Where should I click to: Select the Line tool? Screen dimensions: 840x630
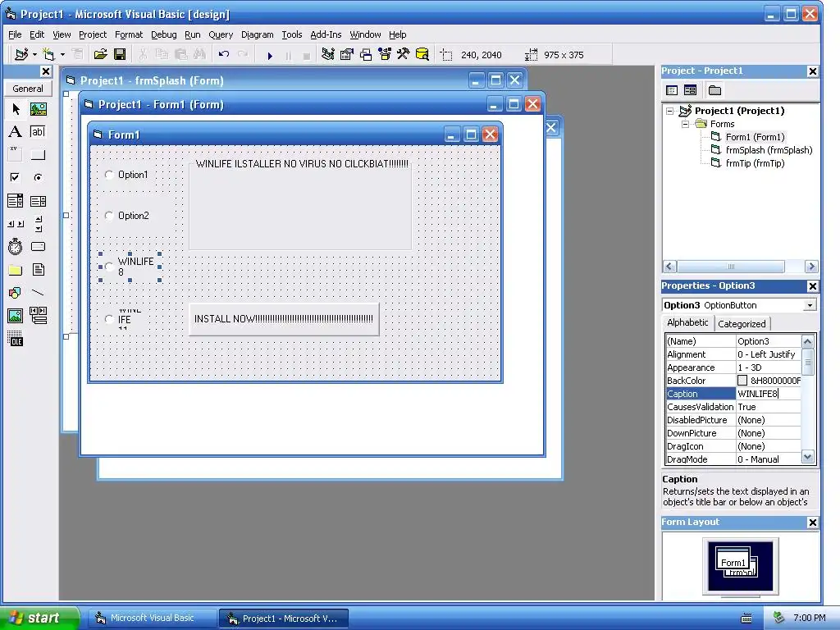coord(38,293)
